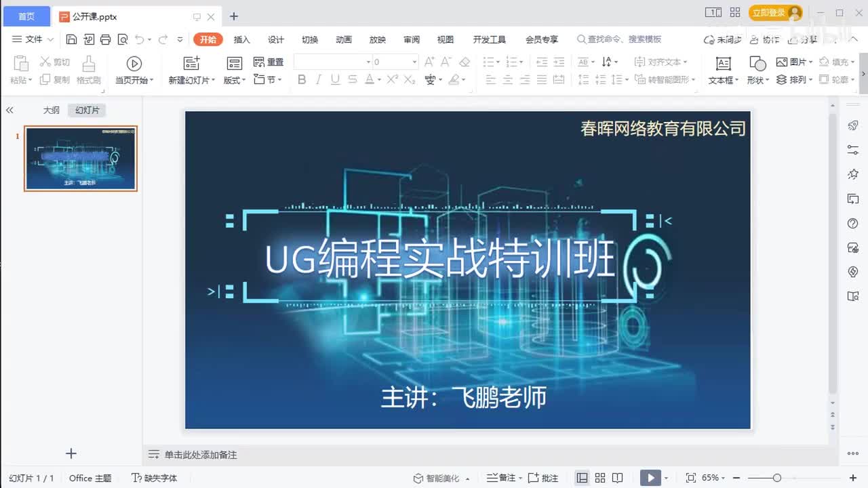Switch to the 大纲 outline tab
The width and height of the screenshot is (868, 488).
point(52,110)
